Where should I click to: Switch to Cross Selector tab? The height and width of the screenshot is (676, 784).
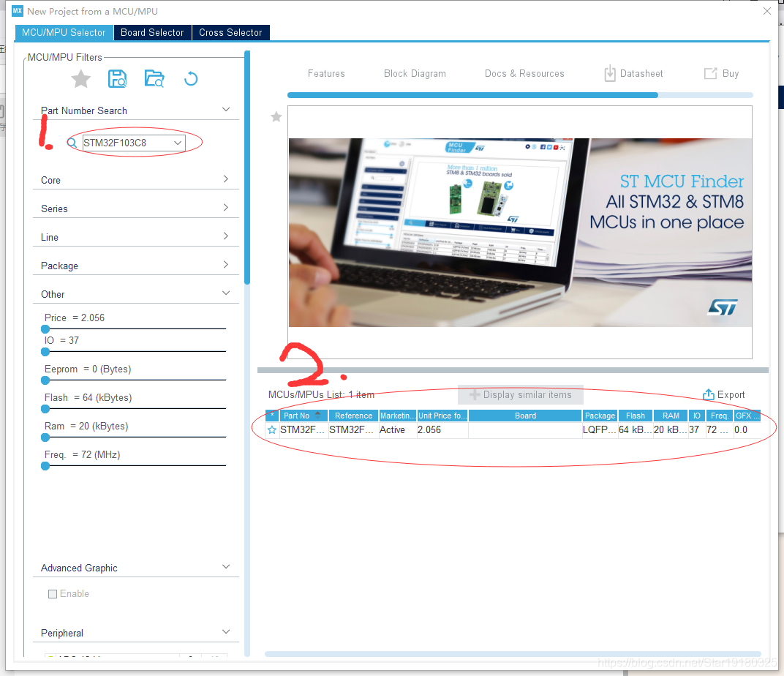pyautogui.click(x=230, y=32)
